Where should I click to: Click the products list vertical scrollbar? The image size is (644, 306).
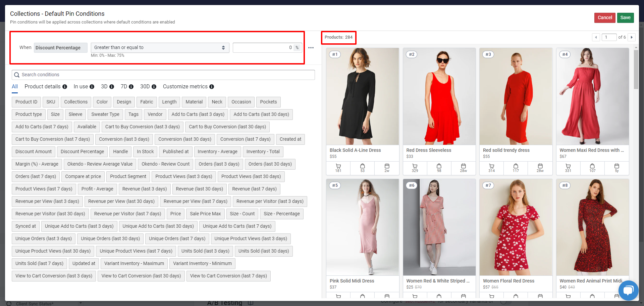coord(636,69)
